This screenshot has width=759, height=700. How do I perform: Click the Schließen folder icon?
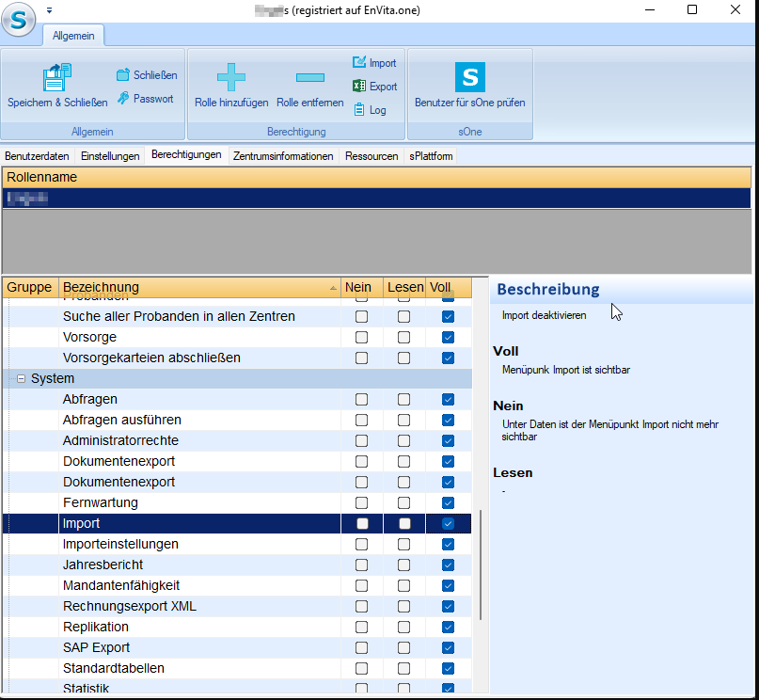(x=123, y=75)
